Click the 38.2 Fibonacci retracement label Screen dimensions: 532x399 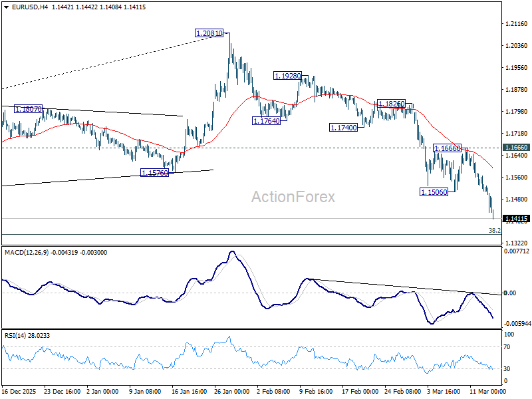[493, 231]
